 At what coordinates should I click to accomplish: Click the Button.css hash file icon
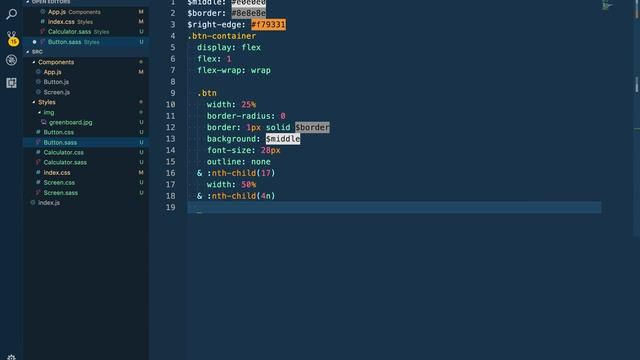pos(38,132)
